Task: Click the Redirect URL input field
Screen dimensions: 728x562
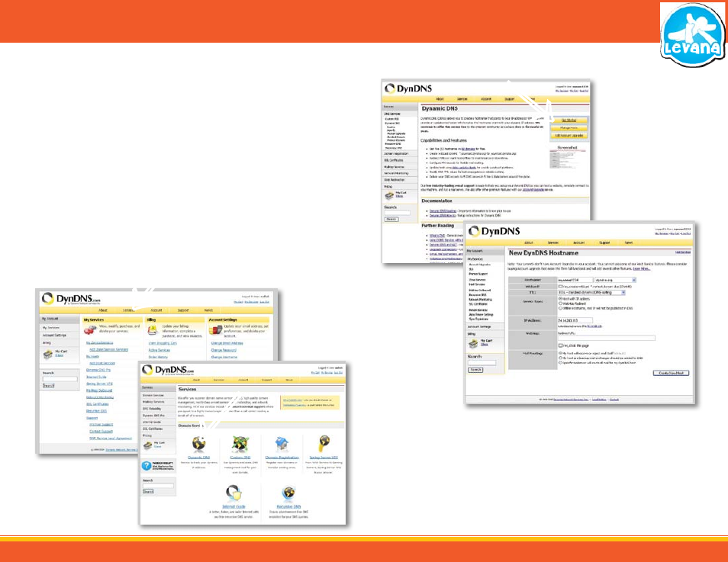Action: 607,338
